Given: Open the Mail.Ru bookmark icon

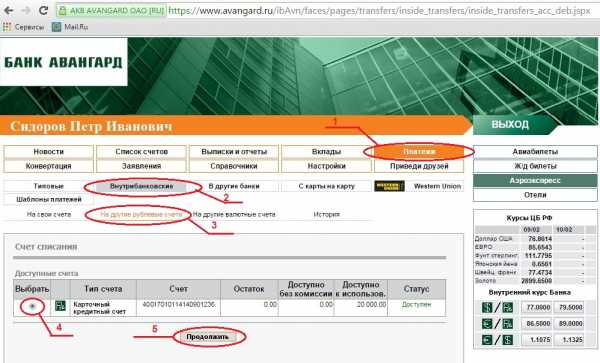Looking at the screenshot, I should point(56,27).
